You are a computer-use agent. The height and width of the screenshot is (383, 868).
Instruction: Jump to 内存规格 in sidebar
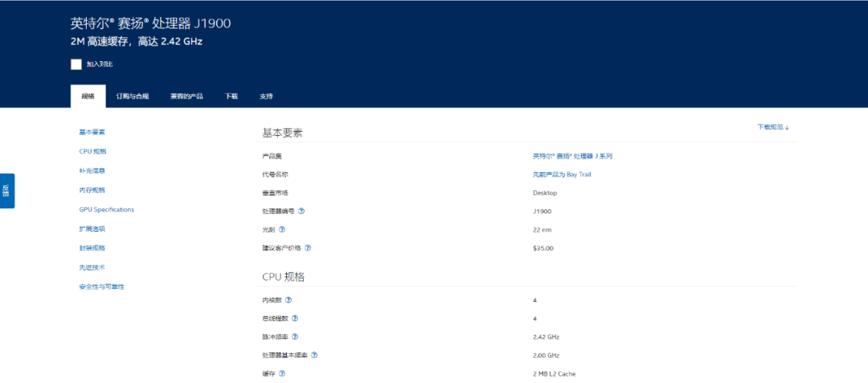click(92, 190)
